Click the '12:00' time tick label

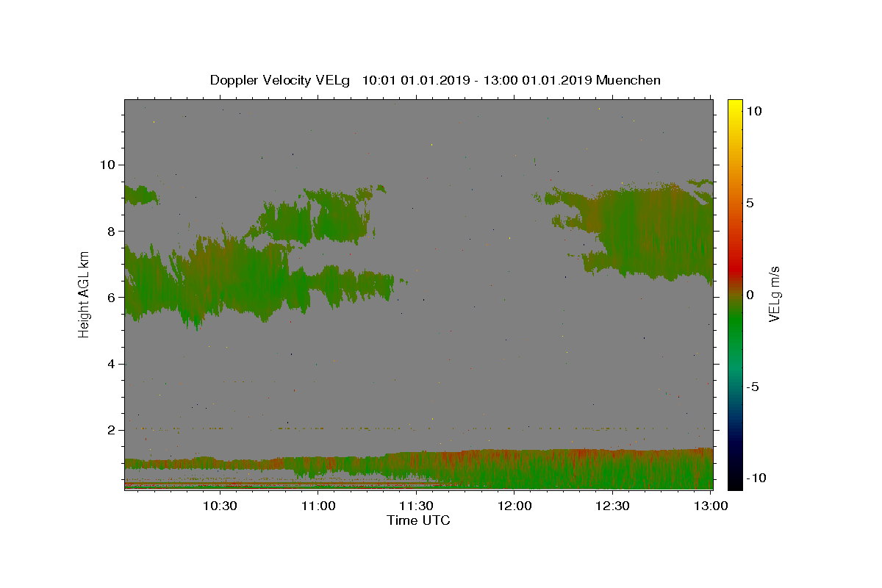[514, 506]
